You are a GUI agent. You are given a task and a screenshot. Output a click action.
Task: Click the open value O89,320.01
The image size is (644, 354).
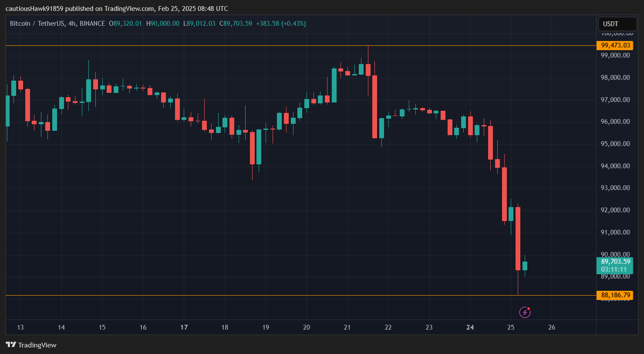[x=126, y=24]
